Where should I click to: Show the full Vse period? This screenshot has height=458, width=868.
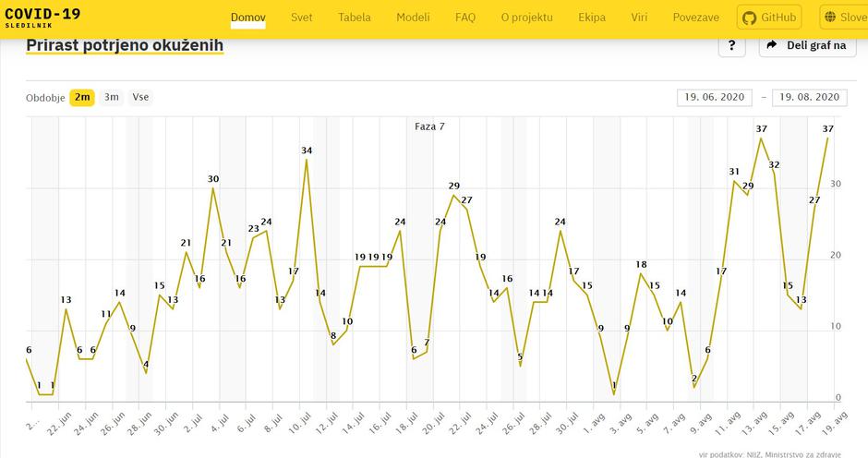point(140,97)
